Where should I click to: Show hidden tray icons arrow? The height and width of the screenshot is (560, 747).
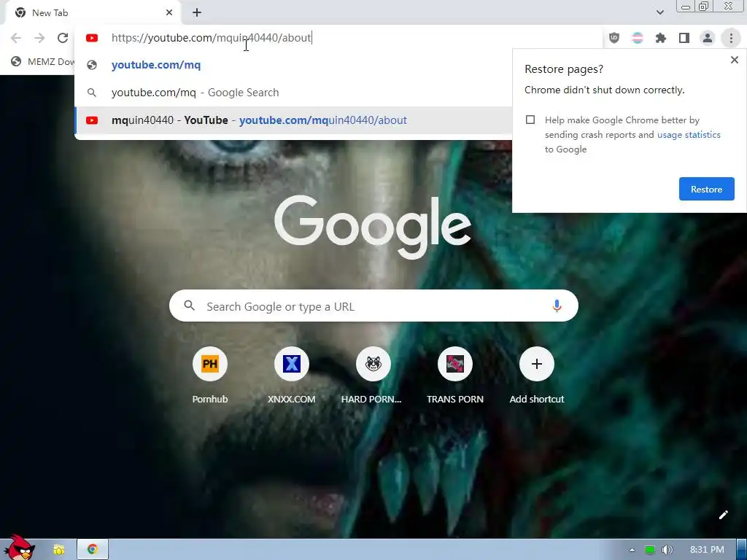(632, 550)
